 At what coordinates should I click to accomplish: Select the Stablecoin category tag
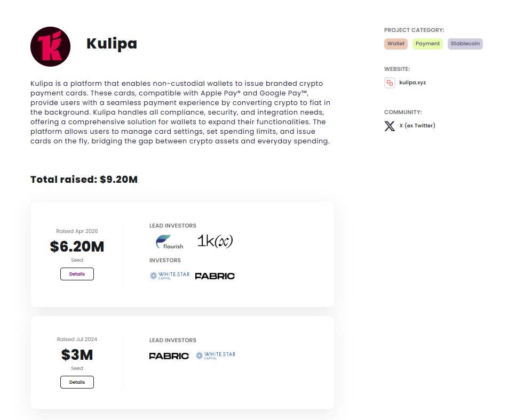point(465,44)
